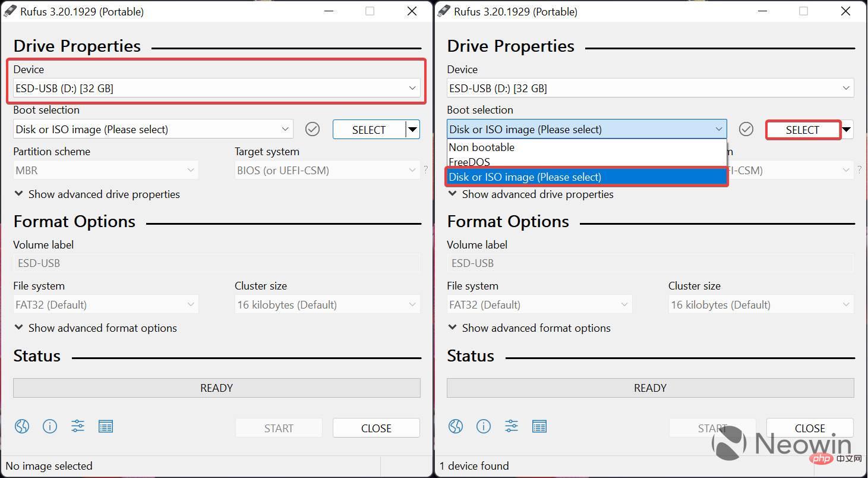Viewport: 868px width, 478px height.
Task: Choose Non bootable from dropdown list
Action: [x=586, y=147]
